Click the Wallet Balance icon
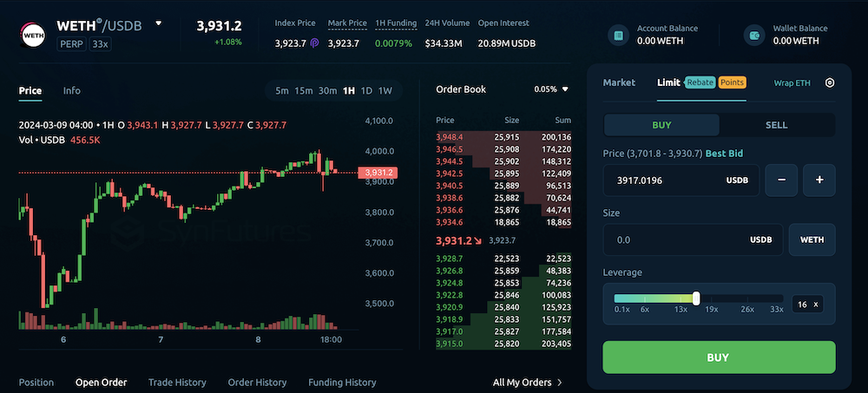The image size is (868, 393). click(x=754, y=36)
